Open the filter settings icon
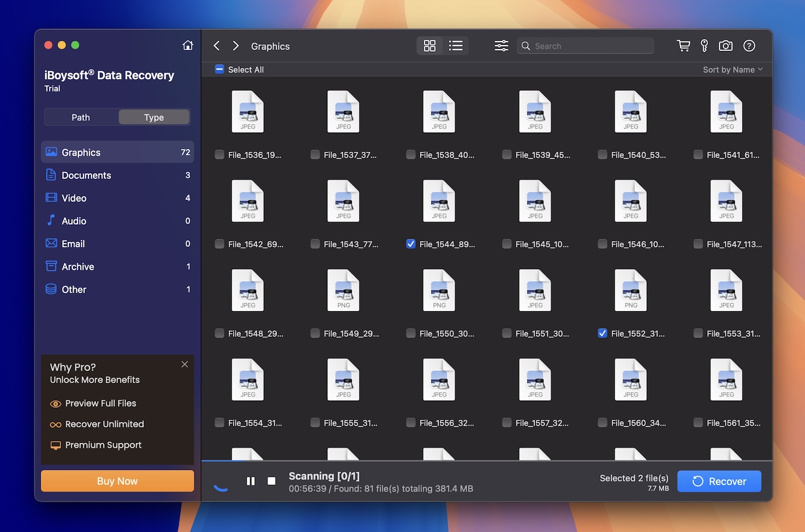This screenshot has width=805, height=532. coord(501,45)
